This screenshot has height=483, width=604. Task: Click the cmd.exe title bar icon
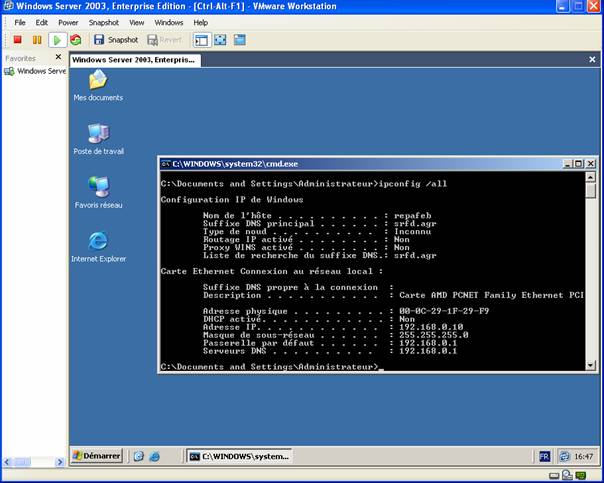(x=166, y=164)
